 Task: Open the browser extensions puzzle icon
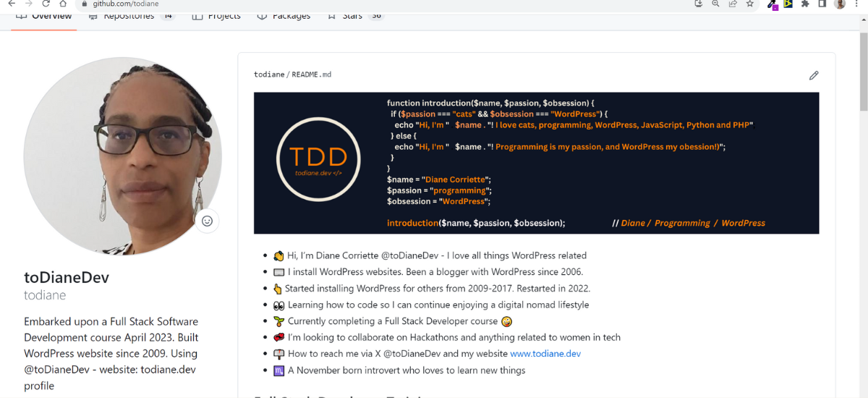pyautogui.click(x=805, y=4)
